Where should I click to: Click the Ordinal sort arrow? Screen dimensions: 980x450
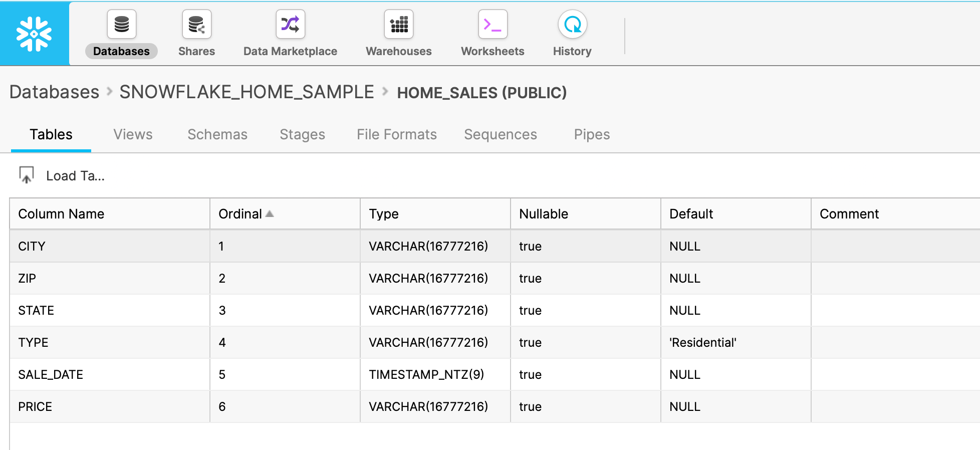(x=270, y=213)
